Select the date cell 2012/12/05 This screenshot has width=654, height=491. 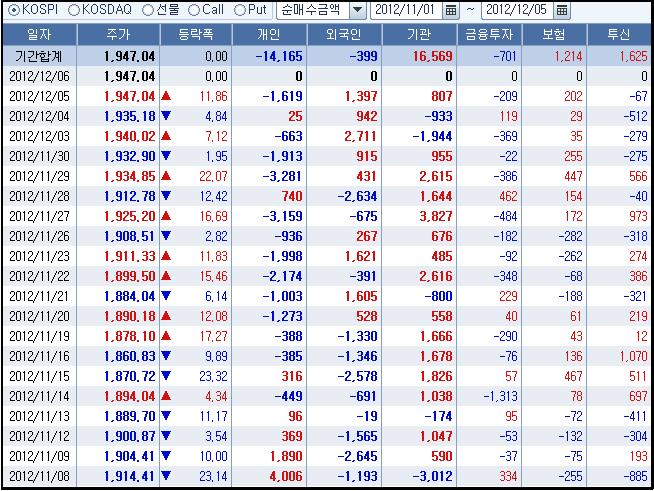pos(39,96)
